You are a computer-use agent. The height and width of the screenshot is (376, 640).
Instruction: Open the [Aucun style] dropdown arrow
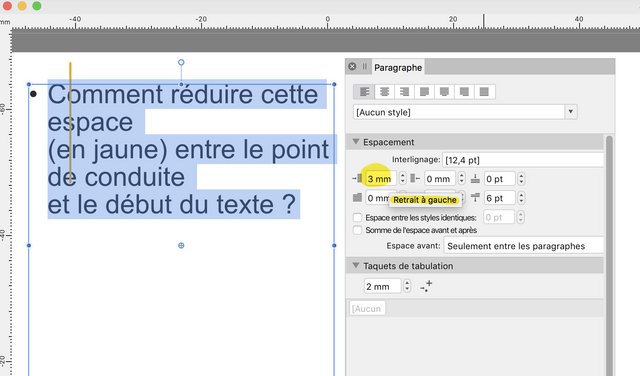pyautogui.click(x=571, y=112)
